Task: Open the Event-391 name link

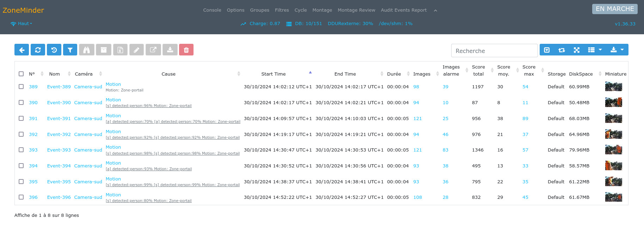Action: tap(59, 118)
